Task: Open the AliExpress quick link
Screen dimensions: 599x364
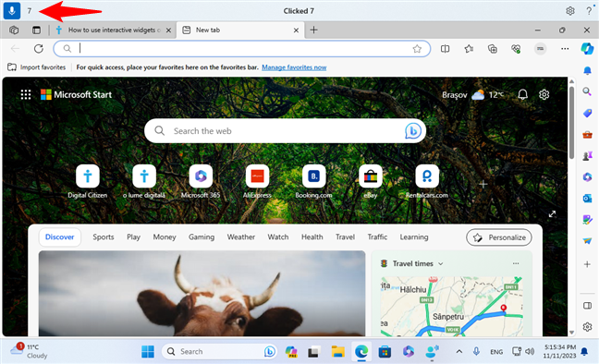Action: [x=257, y=182]
